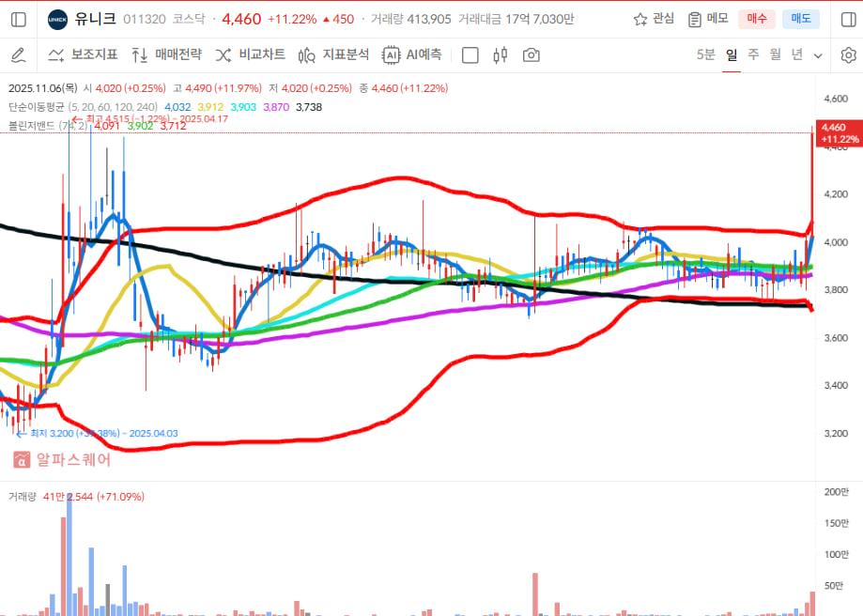863x616 pixels.
Task: Select 월 monthly chart tab
Action: pyautogui.click(x=775, y=54)
